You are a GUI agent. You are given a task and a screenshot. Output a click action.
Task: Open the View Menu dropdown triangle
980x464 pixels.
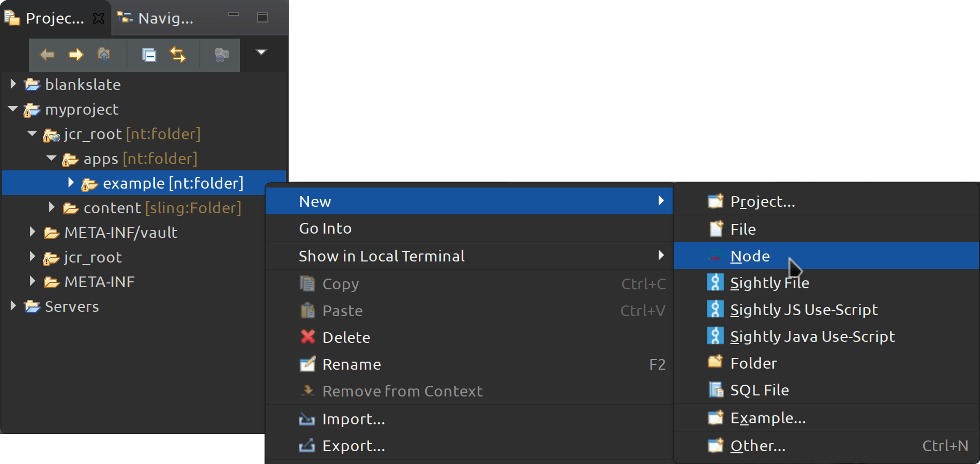261,52
